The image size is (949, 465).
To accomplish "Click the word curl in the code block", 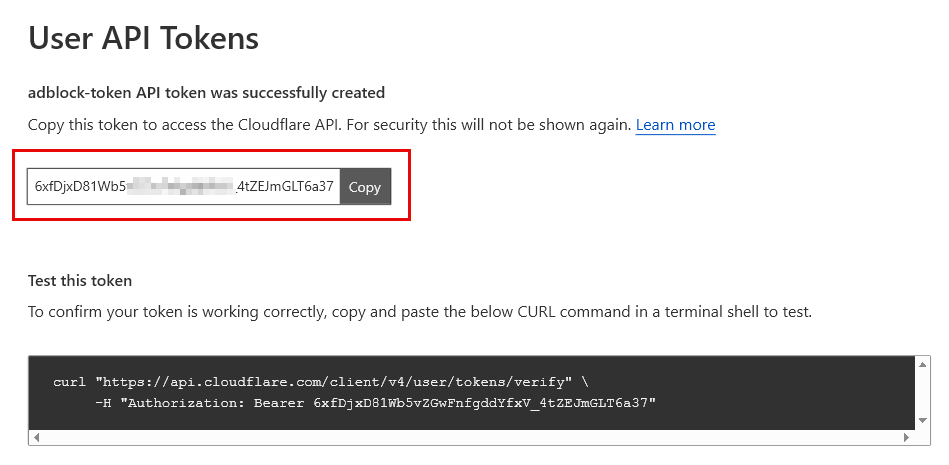I will pos(69,382).
